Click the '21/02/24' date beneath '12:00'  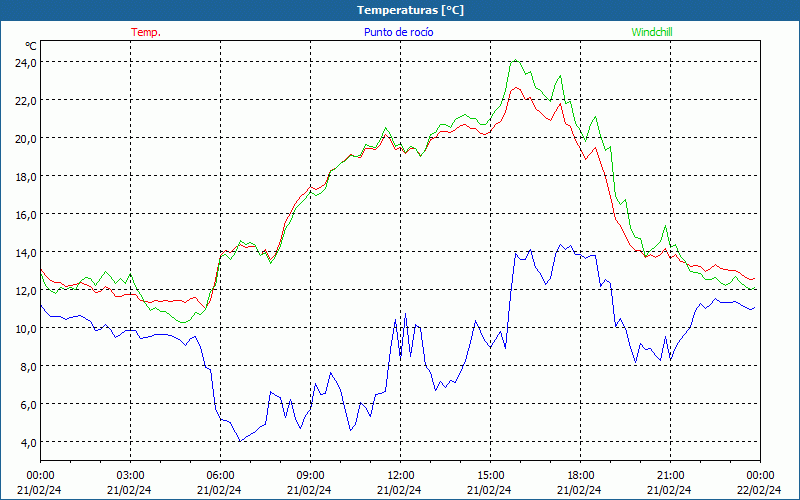click(399, 490)
